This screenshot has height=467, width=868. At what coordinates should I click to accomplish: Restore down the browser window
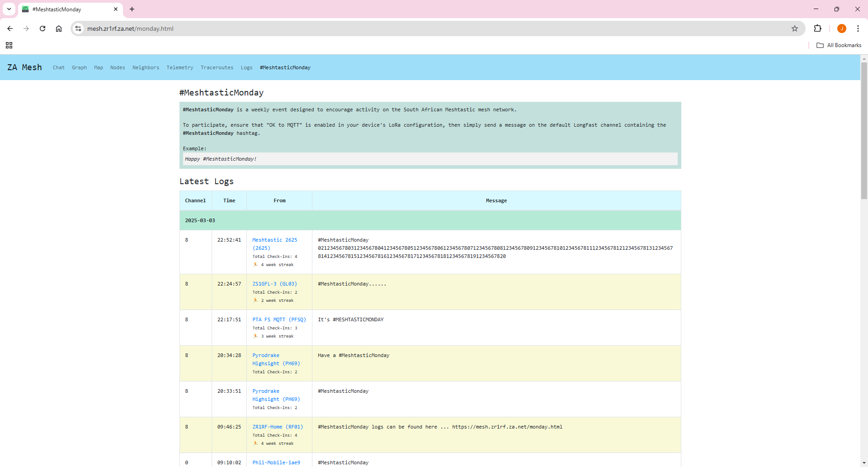837,9
